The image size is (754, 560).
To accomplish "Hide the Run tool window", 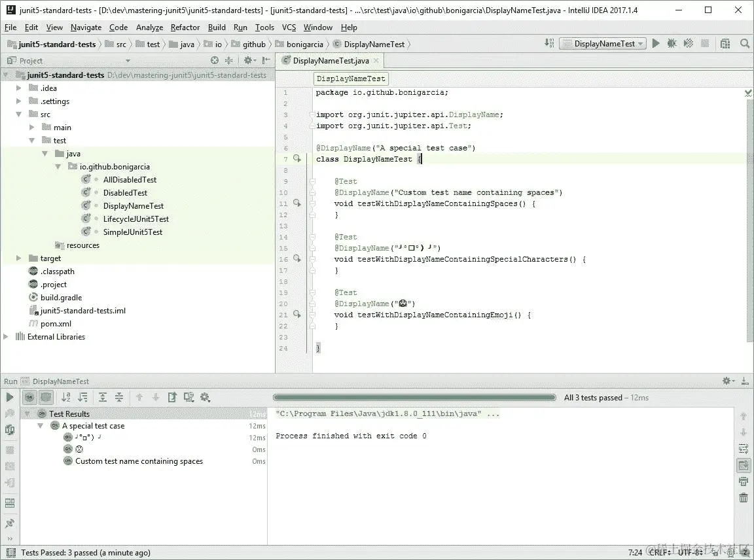I will coord(744,381).
